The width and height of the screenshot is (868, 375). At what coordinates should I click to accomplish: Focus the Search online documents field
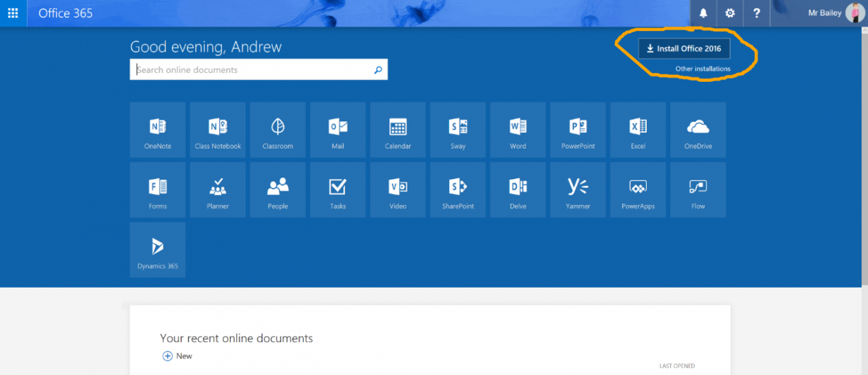click(258, 69)
